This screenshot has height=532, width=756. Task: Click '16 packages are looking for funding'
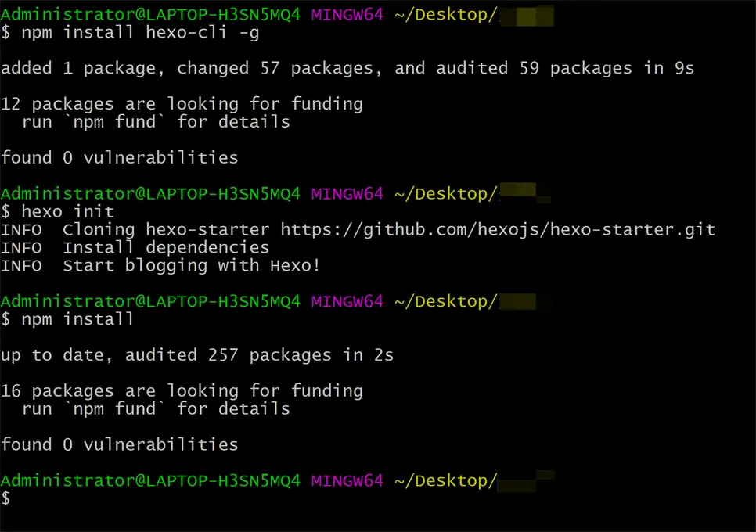pos(182,391)
